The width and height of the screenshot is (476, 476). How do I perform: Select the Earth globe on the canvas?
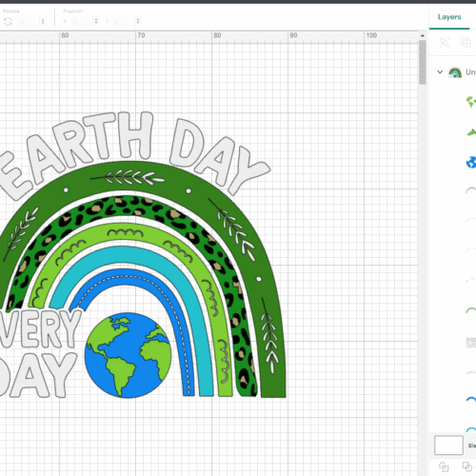point(128,355)
